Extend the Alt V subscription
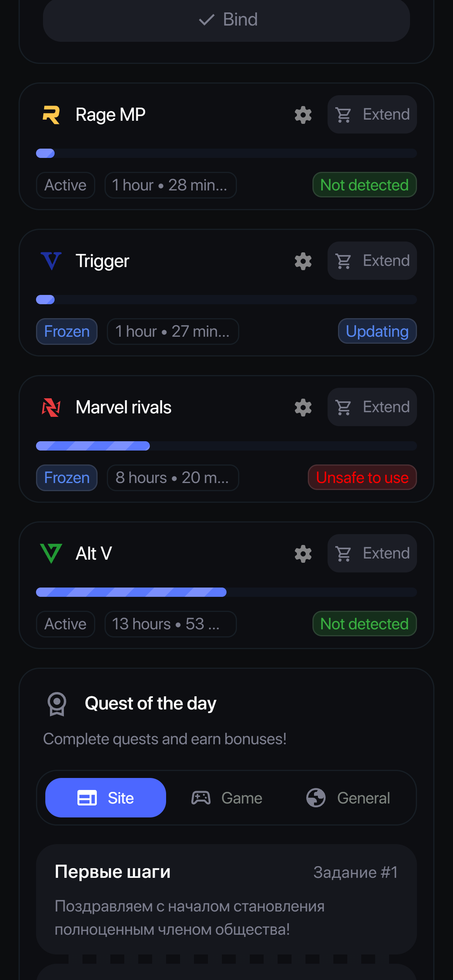 tap(372, 553)
